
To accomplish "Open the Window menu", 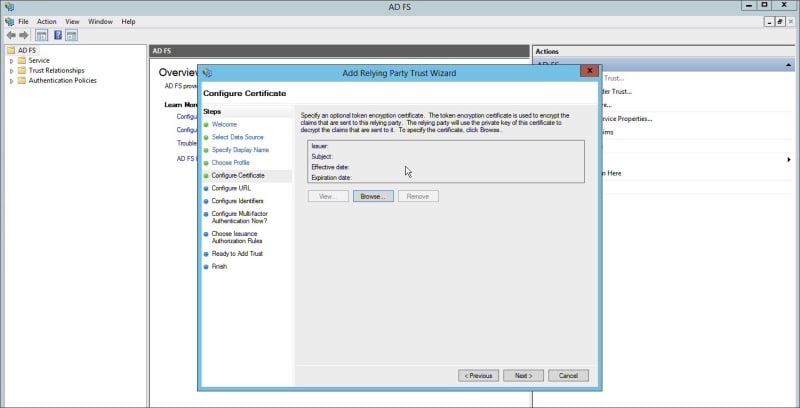I will (x=100, y=21).
